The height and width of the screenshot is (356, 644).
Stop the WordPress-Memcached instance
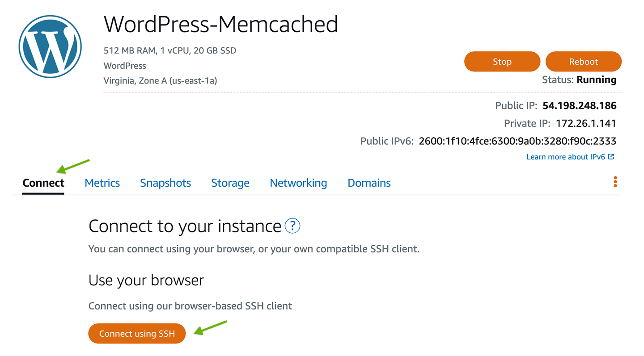tap(502, 62)
